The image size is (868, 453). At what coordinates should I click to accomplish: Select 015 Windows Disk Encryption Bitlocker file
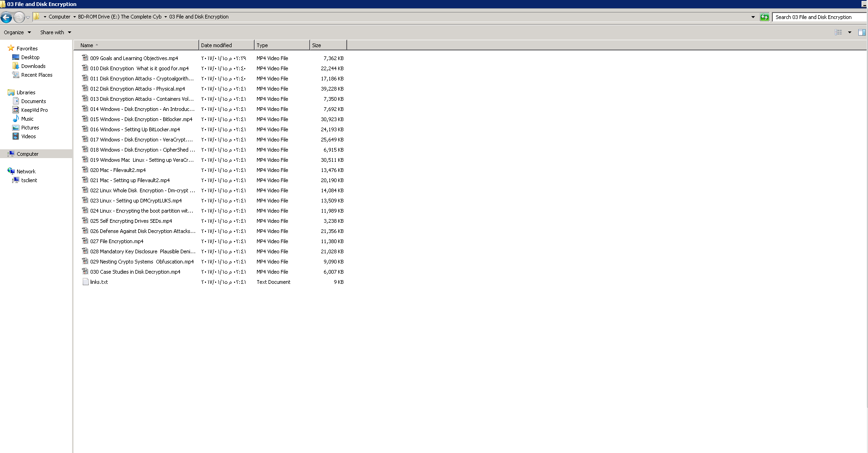(x=141, y=119)
